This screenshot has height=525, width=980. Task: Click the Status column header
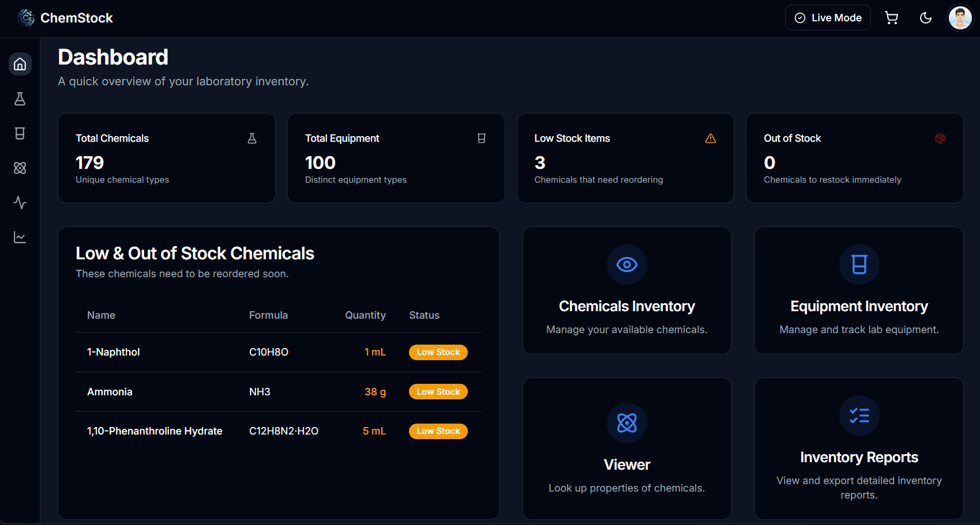click(x=425, y=315)
